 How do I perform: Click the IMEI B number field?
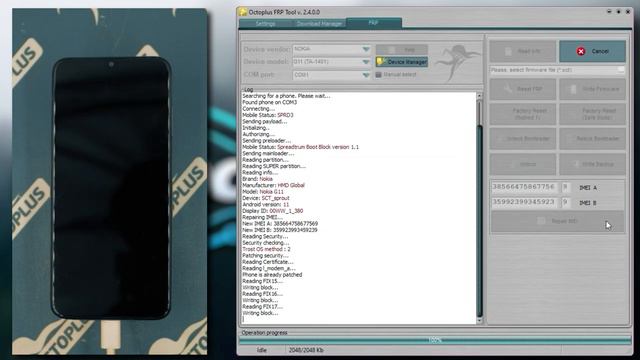525,202
